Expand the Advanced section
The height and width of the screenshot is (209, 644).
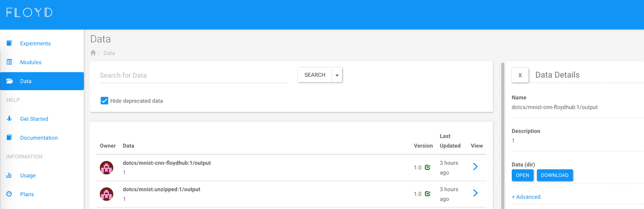[526, 197]
